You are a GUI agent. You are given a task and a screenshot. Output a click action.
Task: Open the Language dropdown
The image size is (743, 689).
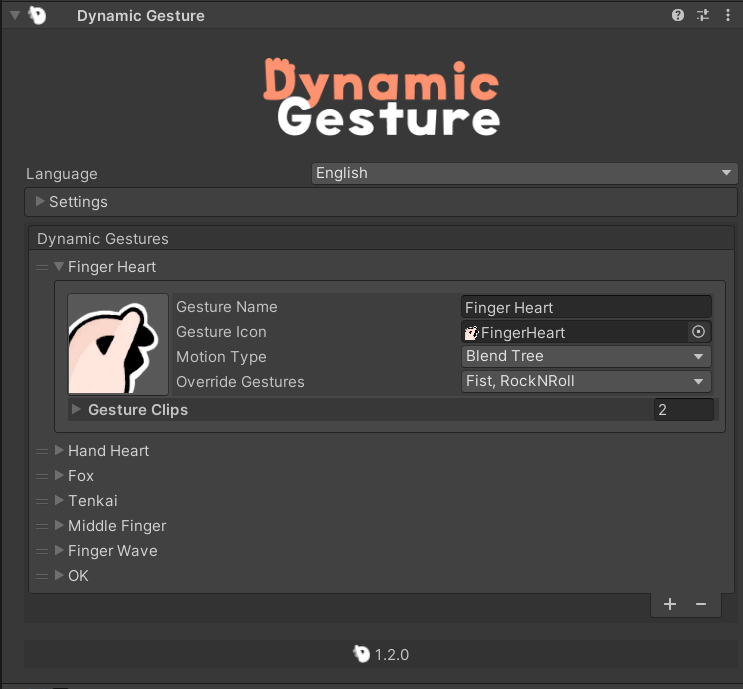tap(525, 173)
